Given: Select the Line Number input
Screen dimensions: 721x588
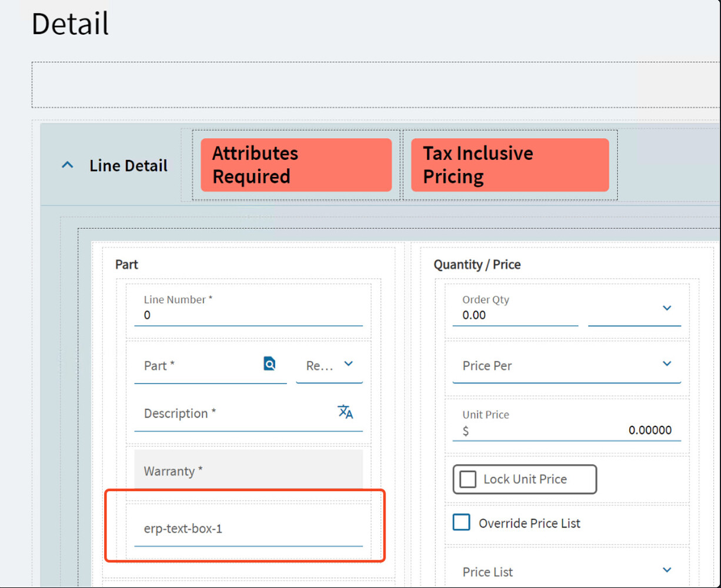Looking at the screenshot, I should 247,315.
